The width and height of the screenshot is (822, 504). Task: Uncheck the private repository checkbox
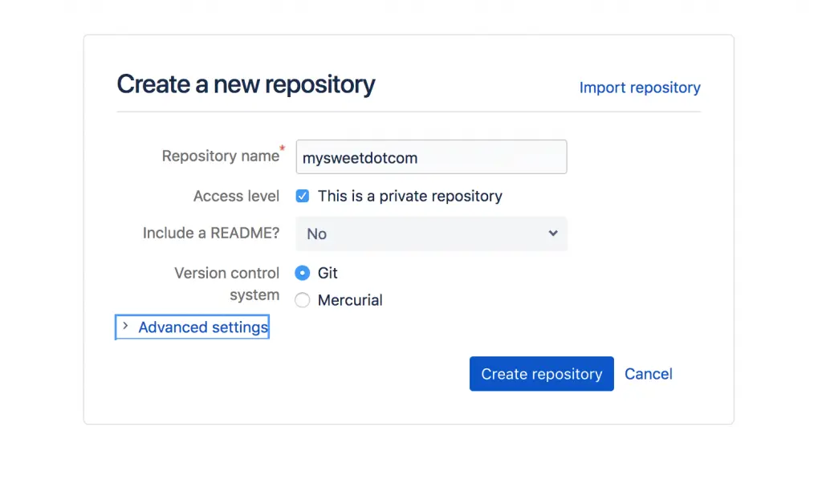click(x=303, y=196)
